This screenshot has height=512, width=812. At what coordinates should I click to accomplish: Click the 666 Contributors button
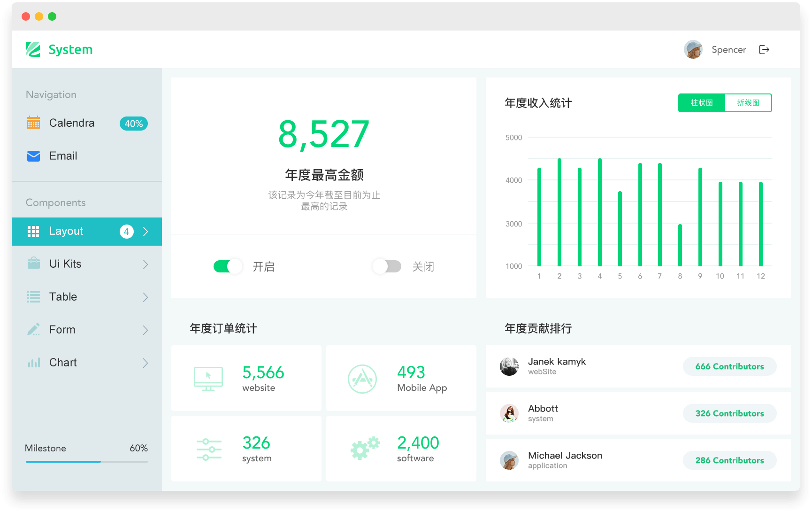(x=729, y=366)
